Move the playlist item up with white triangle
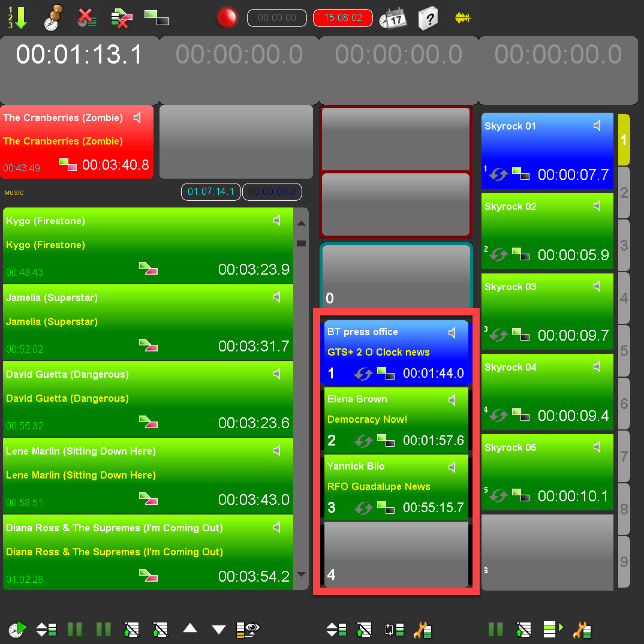Viewport: 644px width, 644px height. (190, 628)
